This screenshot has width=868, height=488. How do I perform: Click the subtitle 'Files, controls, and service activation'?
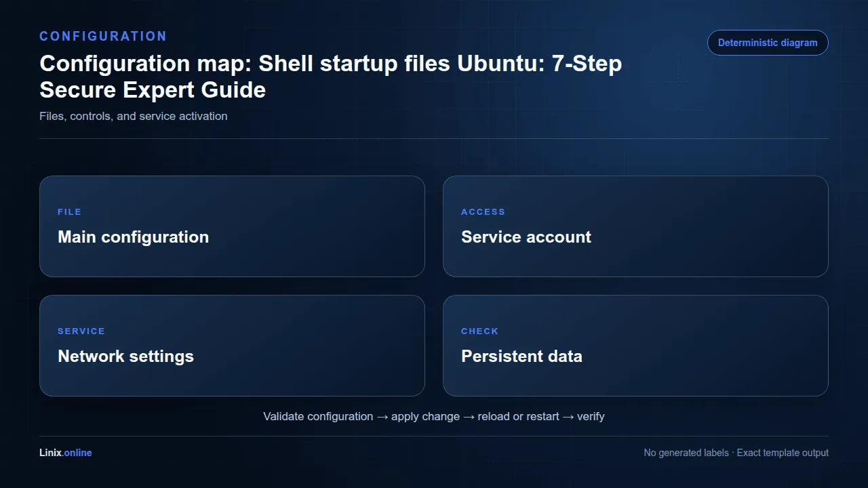(x=134, y=116)
